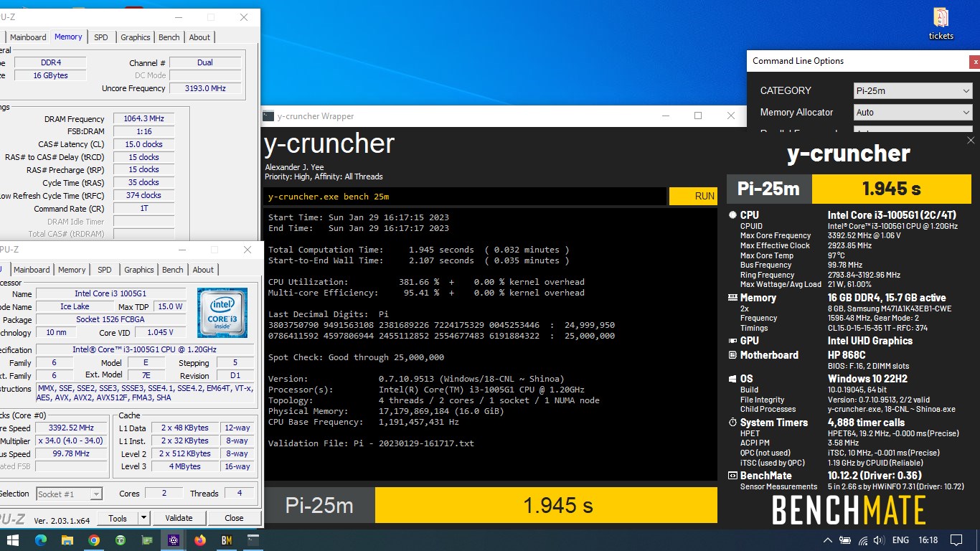Screen dimensions: 980x551
Task: Open the Memory Allocator dropdown set to Auto
Action: (x=913, y=113)
